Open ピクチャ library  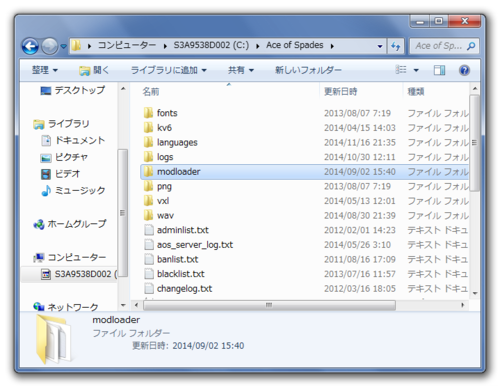(64, 157)
